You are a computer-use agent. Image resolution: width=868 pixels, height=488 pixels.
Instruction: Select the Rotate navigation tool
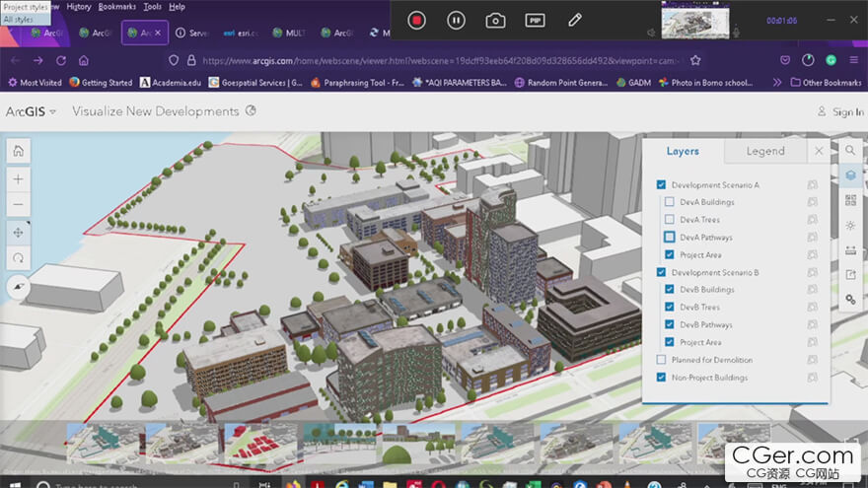tap(19, 258)
